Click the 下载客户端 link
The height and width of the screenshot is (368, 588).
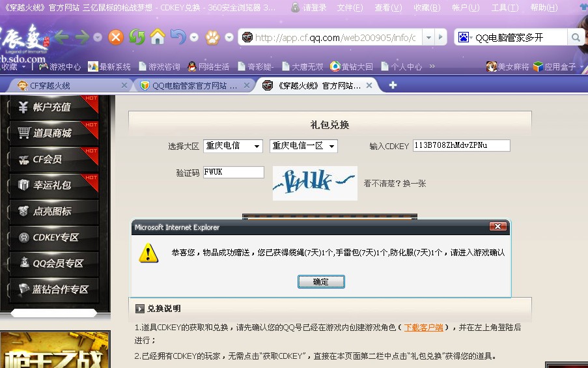coord(423,328)
